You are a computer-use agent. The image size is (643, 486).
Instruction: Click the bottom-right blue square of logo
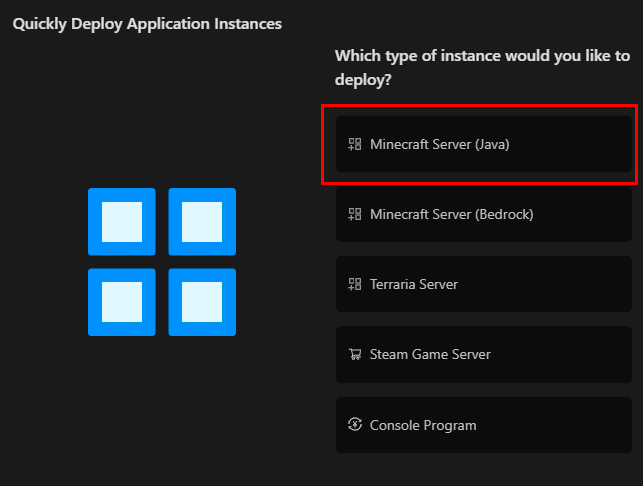tap(202, 302)
